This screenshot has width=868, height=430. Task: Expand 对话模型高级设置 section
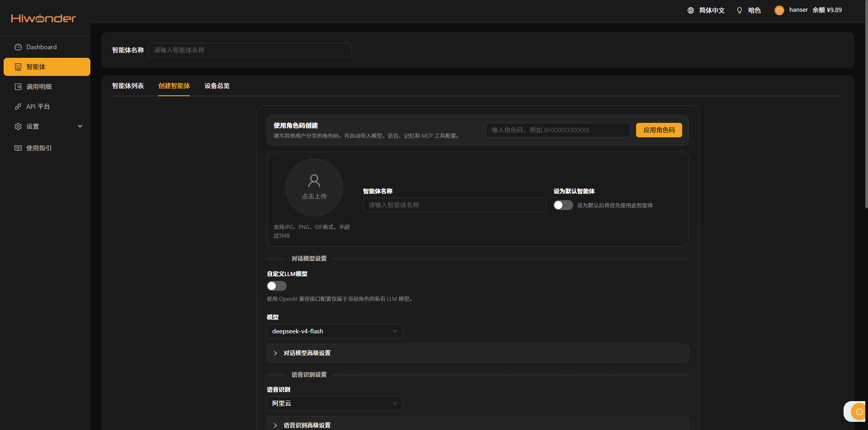tap(478, 353)
